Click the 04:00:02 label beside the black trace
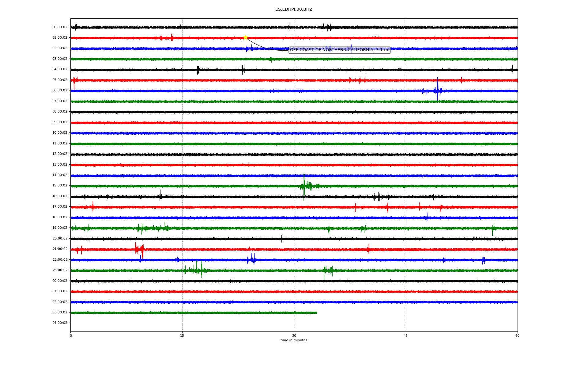The height and width of the screenshot is (368, 588). point(60,69)
